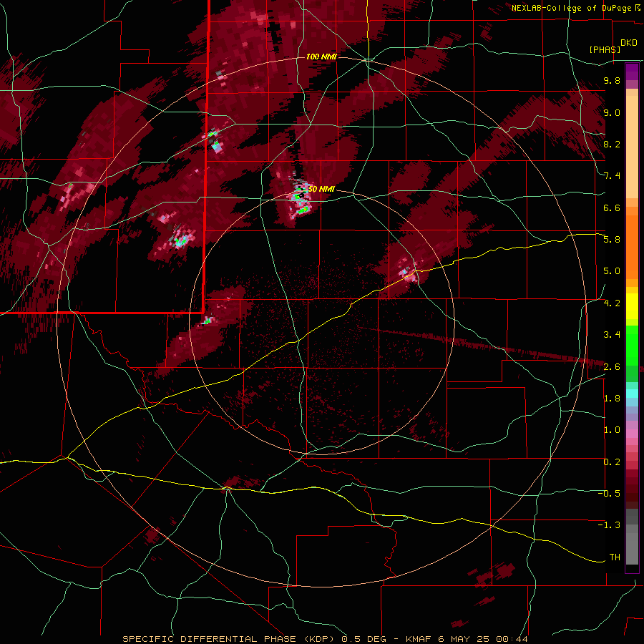Click the 100 NMI range ring label
Viewport: 644px width, 644px height.
321,57
